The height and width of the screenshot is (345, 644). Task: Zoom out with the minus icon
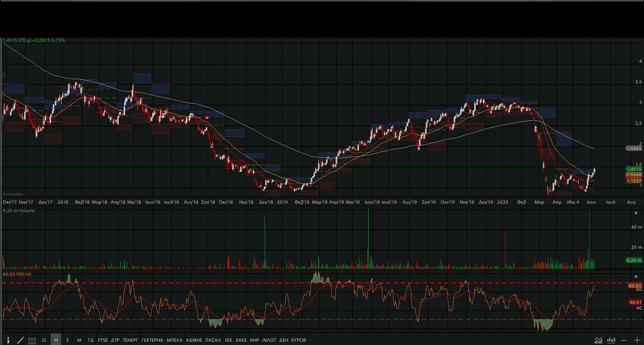[x=624, y=340]
